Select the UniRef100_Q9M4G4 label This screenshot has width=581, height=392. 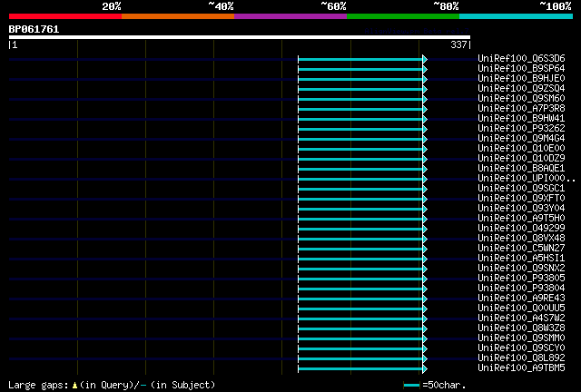coord(521,138)
